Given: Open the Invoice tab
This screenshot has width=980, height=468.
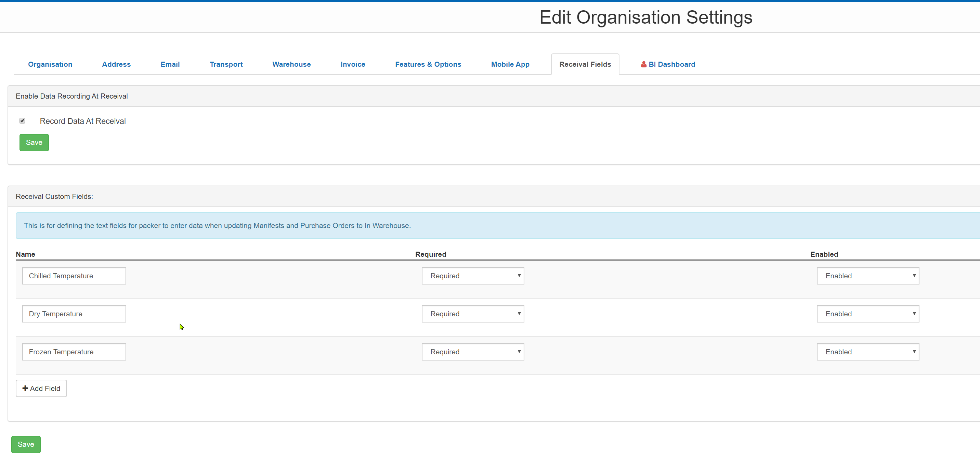Looking at the screenshot, I should pyautogui.click(x=353, y=64).
